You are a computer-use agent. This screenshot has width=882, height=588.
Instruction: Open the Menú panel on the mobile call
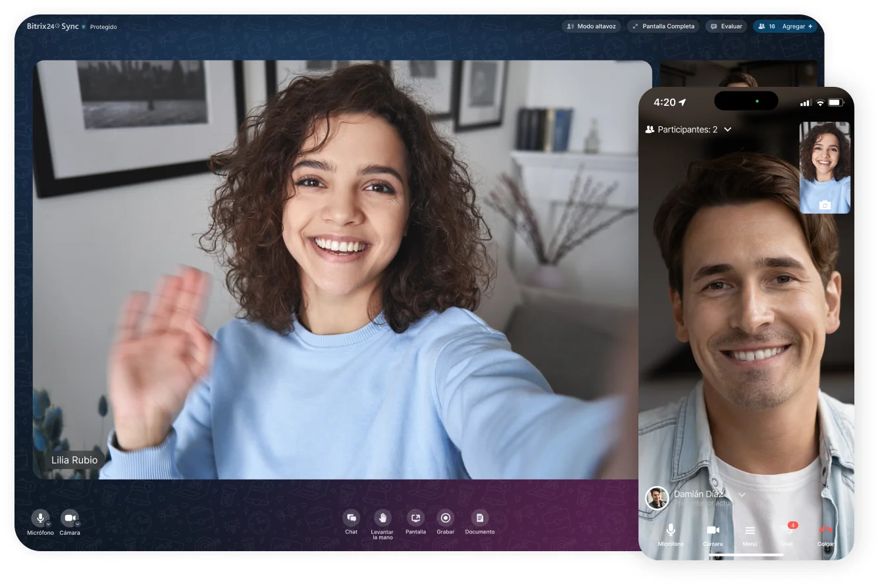click(750, 529)
